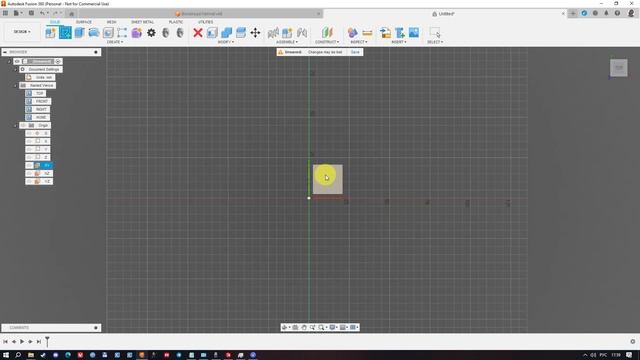
Task: Click the red X Delete tool
Action: (x=198, y=33)
